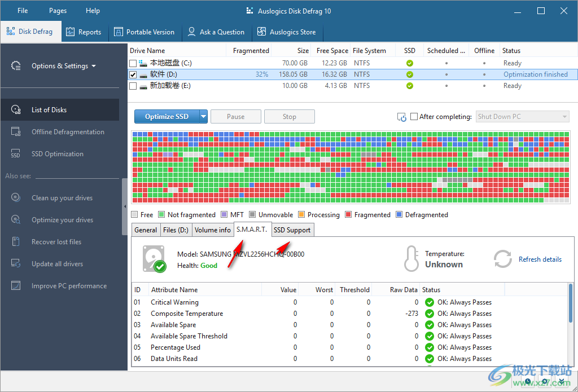Switch to the Disk Defrag tab

(x=30, y=32)
